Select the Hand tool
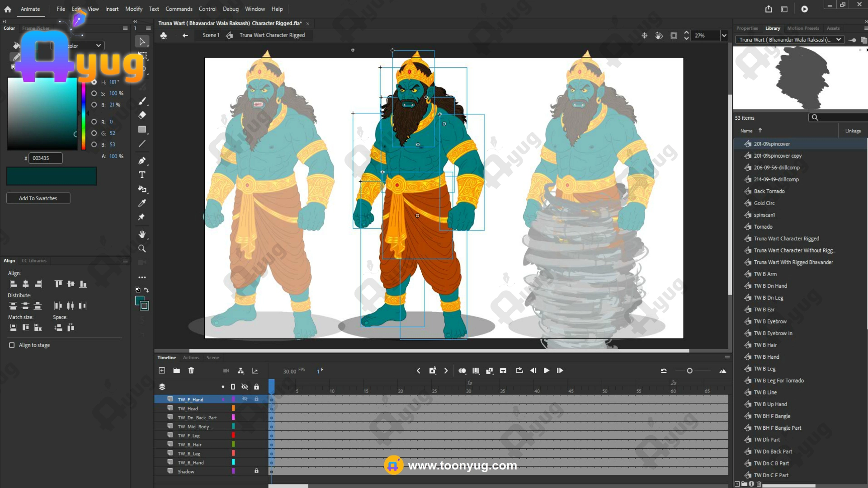This screenshot has width=868, height=488. [x=142, y=234]
